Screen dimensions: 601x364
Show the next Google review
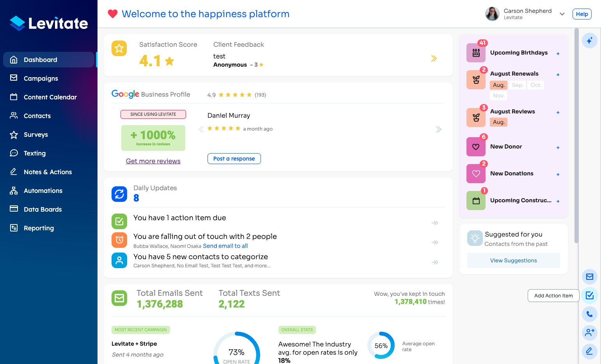coord(438,129)
